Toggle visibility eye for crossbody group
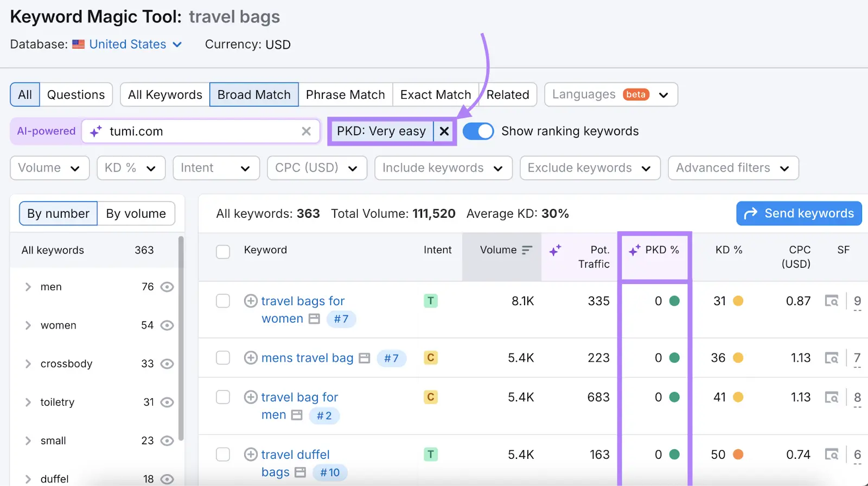868x486 pixels. [x=167, y=364]
